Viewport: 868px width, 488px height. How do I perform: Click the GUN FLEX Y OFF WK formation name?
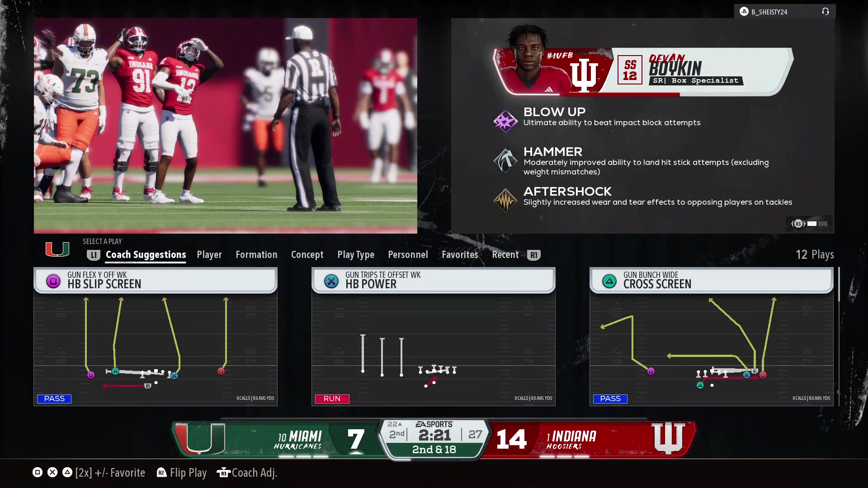click(97, 275)
